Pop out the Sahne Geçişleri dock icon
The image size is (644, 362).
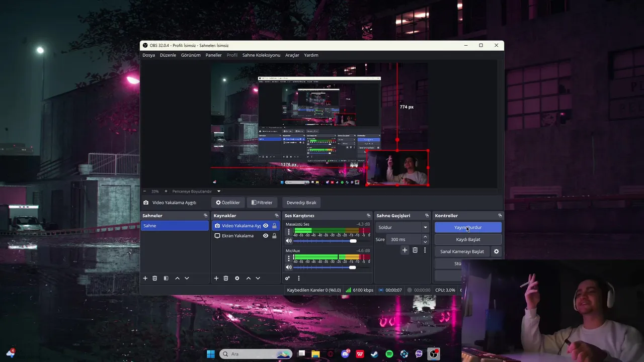(427, 216)
